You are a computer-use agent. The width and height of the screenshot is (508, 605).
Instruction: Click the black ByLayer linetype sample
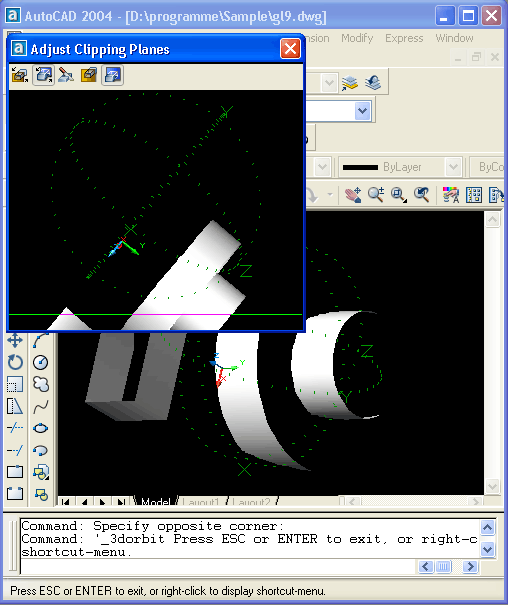(x=360, y=167)
